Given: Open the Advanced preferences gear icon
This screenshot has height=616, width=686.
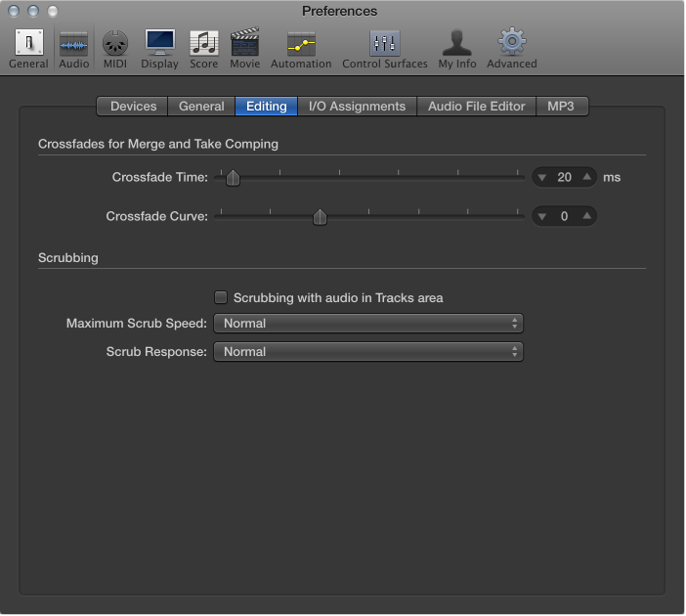Looking at the screenshot, I should 512,42.
